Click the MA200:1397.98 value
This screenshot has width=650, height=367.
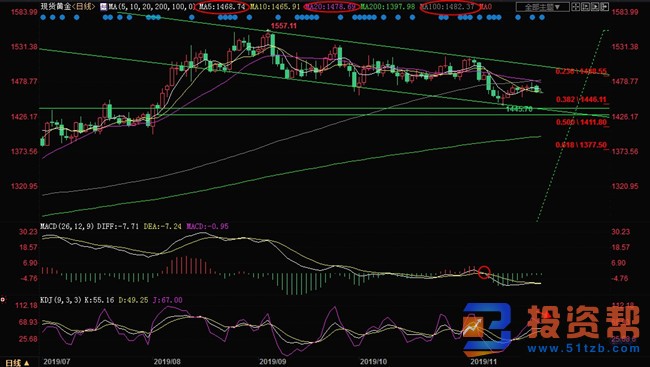tap(388, 7)
